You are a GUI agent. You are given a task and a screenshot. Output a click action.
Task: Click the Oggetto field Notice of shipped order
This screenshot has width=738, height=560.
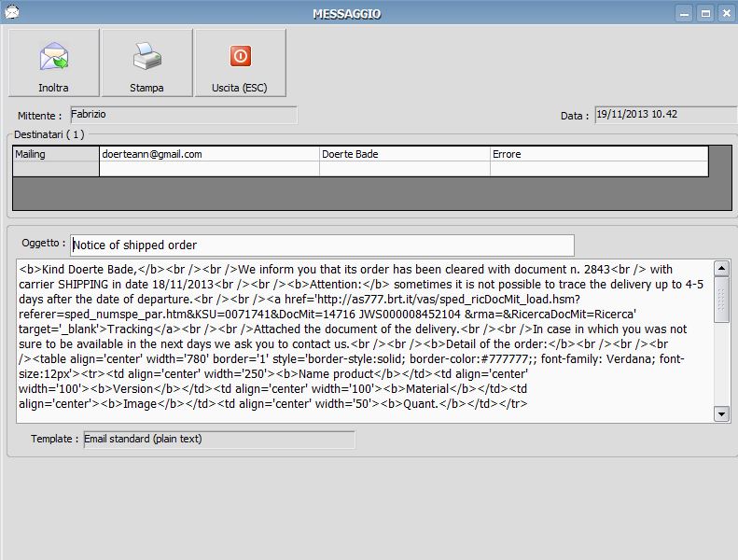point(322,245)
